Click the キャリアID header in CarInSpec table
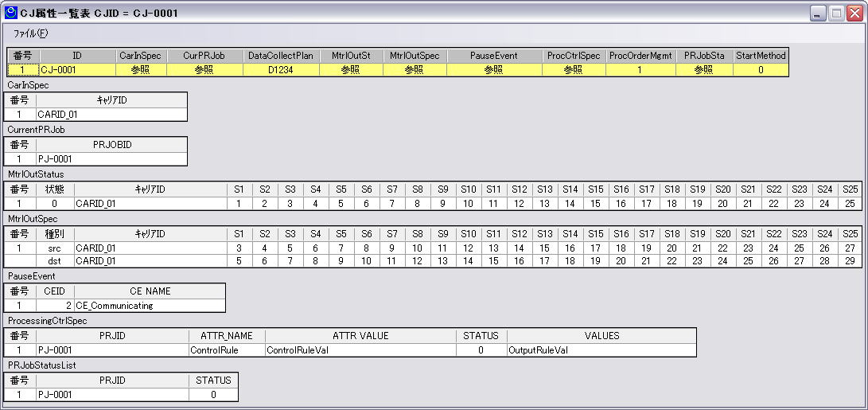Screen dimensions: 868x410 coord(111,100)
